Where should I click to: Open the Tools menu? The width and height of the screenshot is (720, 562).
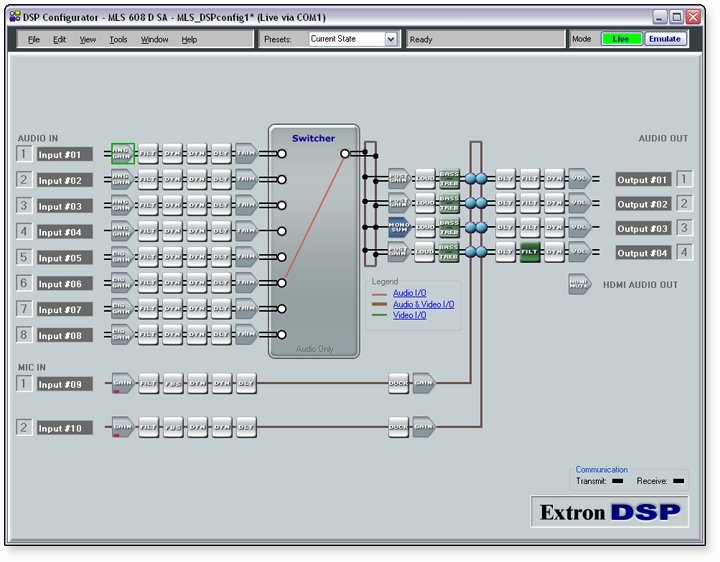[x=118, y=40]
